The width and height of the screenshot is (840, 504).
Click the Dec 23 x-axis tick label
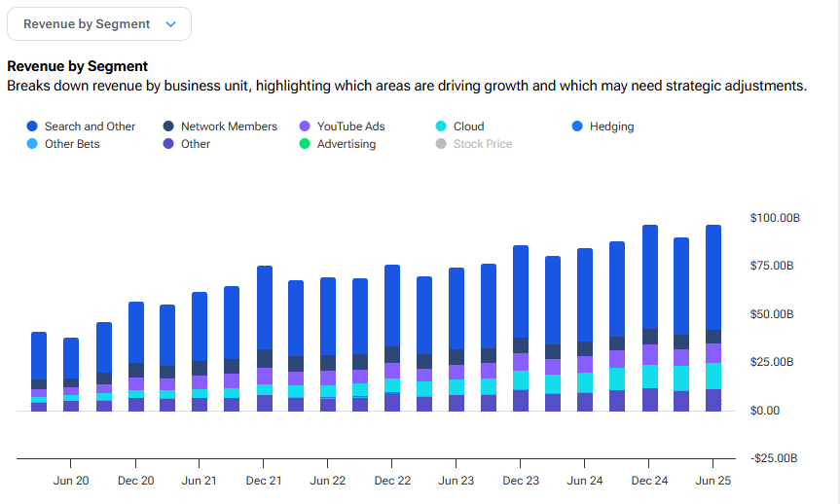(521, 481)
